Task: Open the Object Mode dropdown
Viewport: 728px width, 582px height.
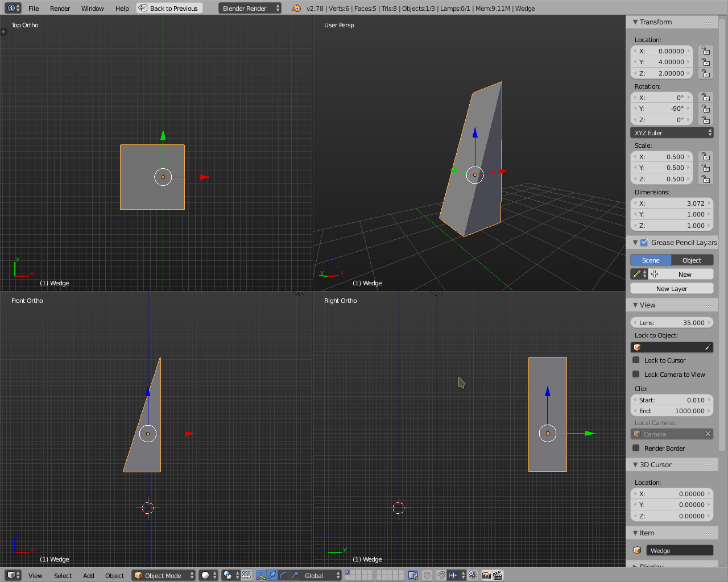Action: [164, 575]
